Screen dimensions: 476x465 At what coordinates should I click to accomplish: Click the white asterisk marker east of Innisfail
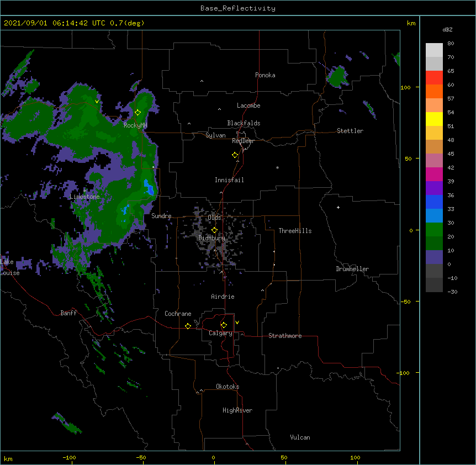point(277,168)
